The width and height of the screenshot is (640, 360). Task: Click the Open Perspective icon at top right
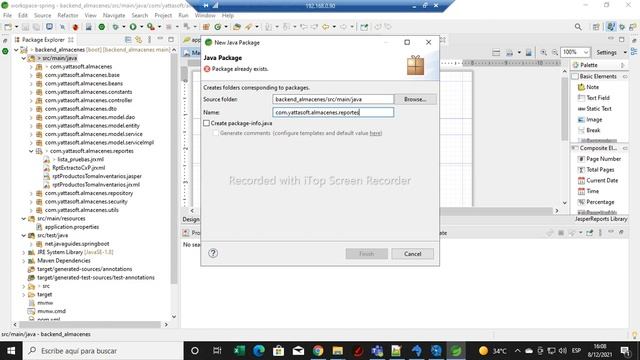tap(596, 27)
